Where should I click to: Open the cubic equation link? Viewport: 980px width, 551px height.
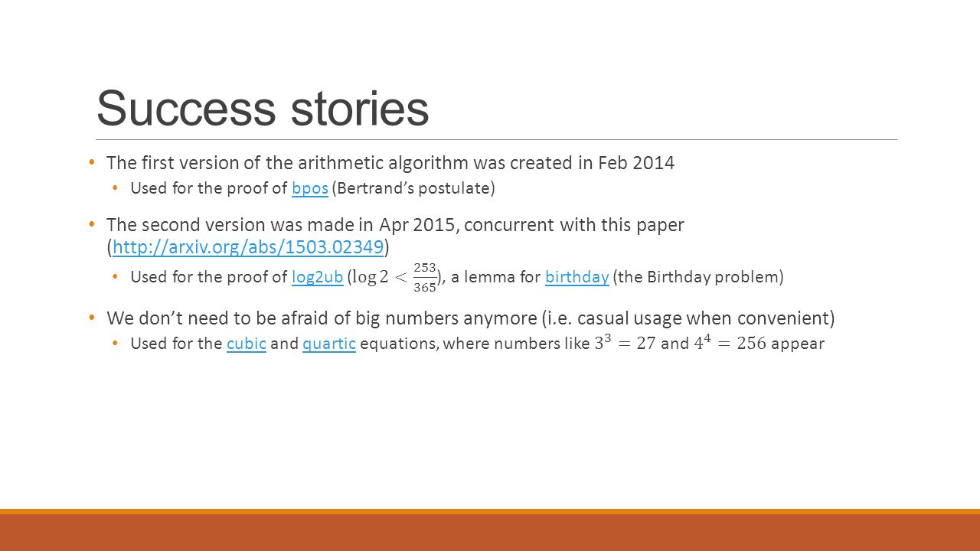247,344
